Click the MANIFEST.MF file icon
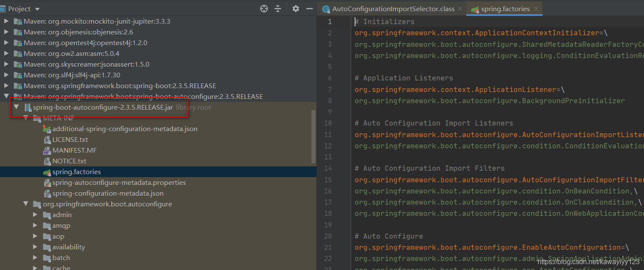The height and width of the screenshot is (270, 644). [47, 150]
